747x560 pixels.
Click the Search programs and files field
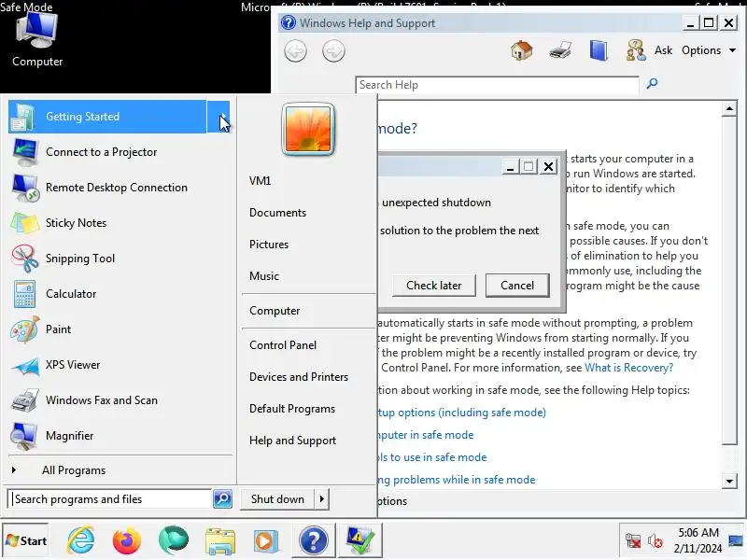tap(110, 499)
